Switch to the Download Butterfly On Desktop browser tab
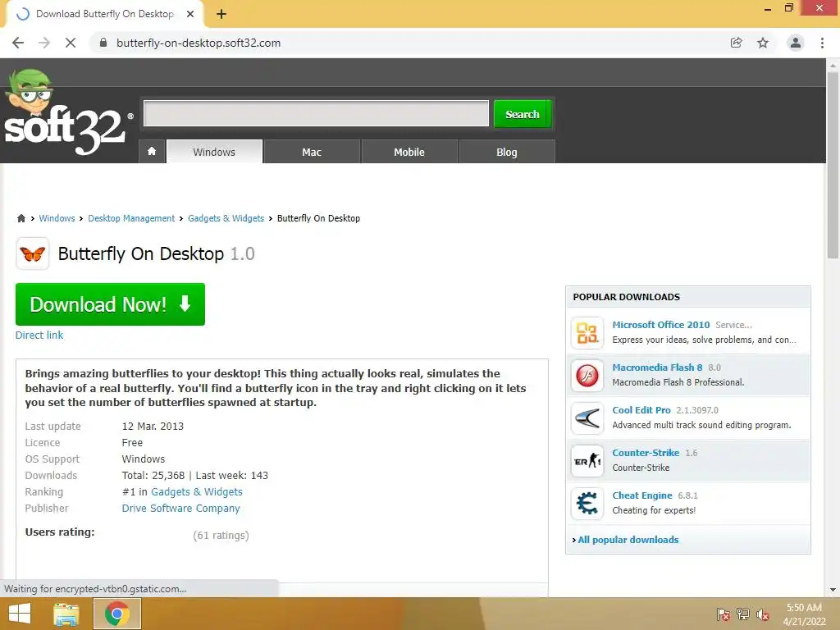Image resolution: width=840 pixels, height=630 pixels. (104, 15)
